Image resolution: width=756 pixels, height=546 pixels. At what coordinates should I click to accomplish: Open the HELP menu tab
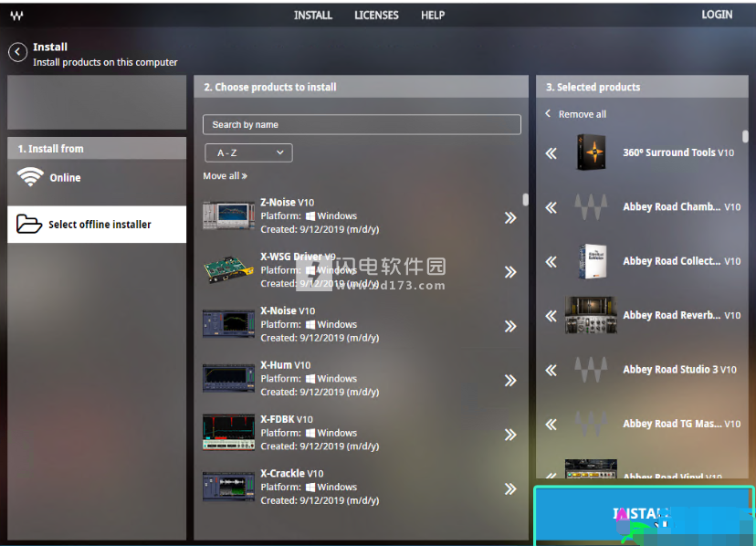433,16
